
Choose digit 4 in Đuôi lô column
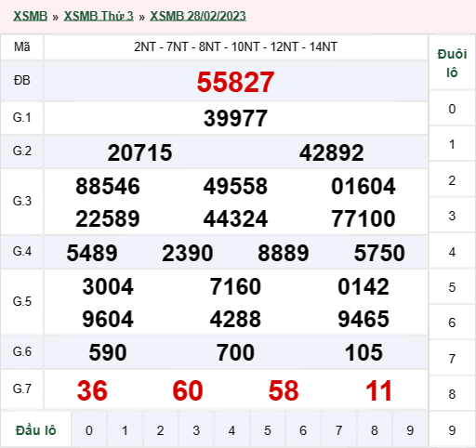pos(452,252)
